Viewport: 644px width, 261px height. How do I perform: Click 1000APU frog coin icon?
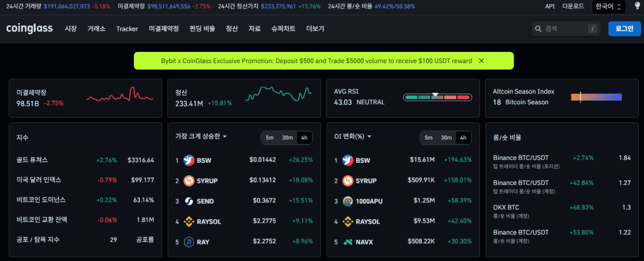point(348,201)
